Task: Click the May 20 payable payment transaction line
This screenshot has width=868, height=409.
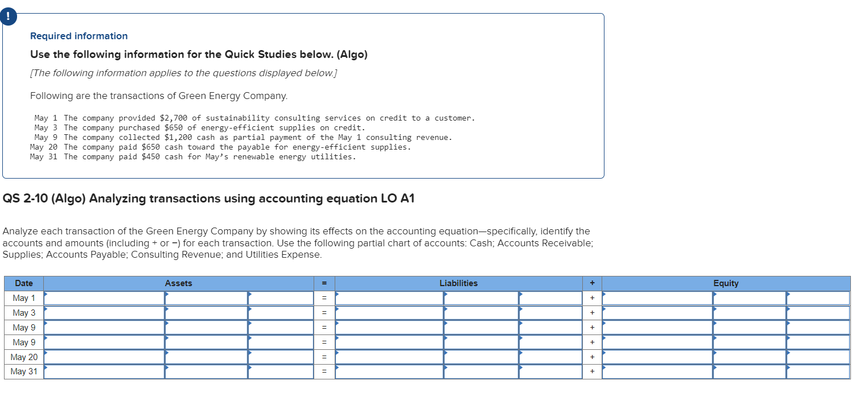Action: click(220, 147)
